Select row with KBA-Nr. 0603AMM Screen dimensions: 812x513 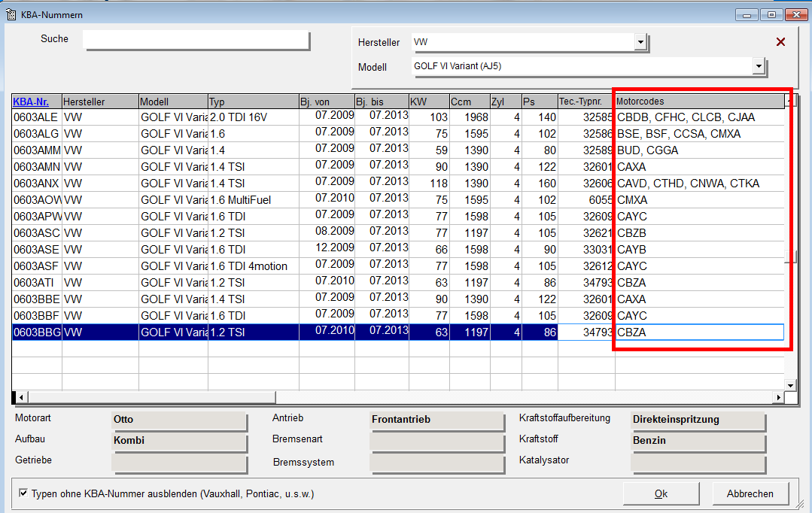pyautogui.click(x=397, y=150)
